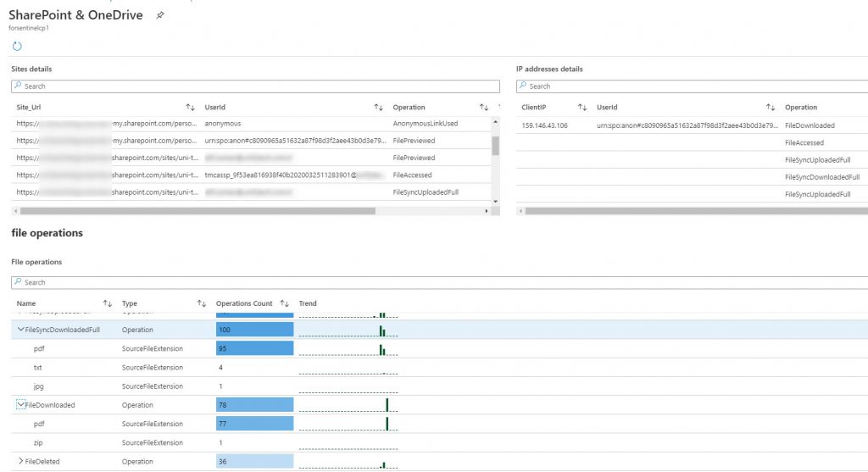Viewport: 868px width, 472px height.
Task: Pin the SharePoint & OneDrive workbook
Action: click(x=160, y=15)
